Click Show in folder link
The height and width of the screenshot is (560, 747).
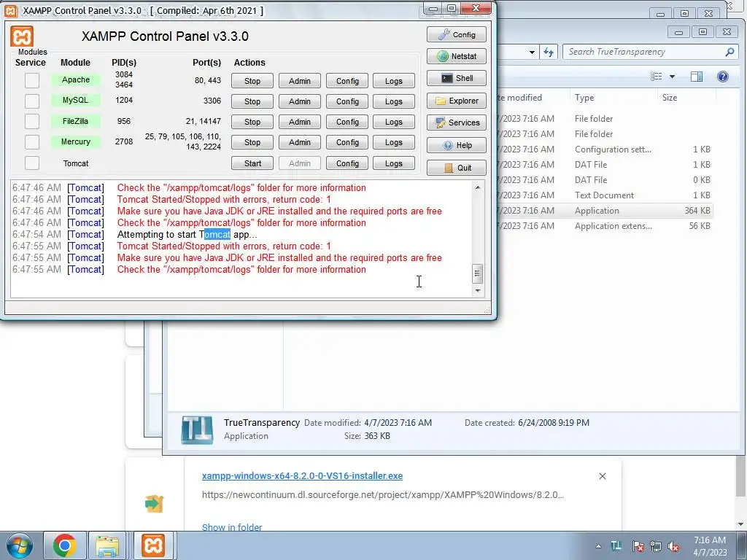[x=231, y=527]
